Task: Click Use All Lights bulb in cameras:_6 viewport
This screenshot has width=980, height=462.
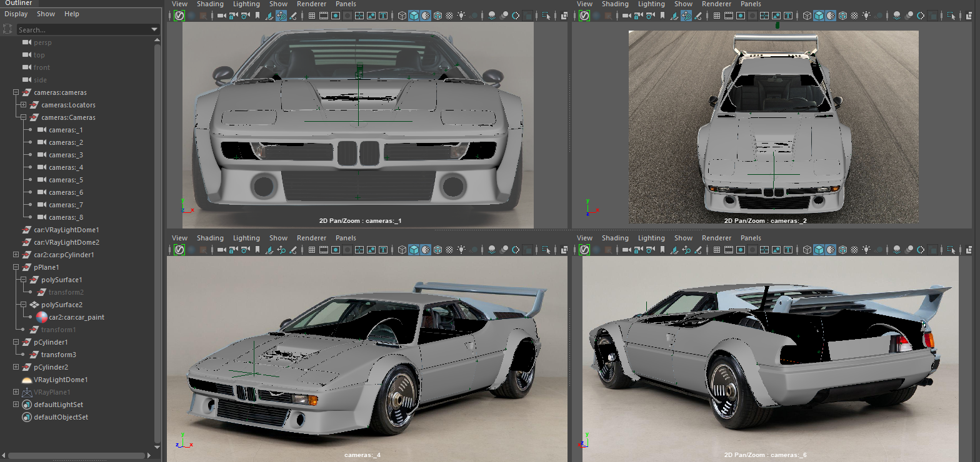Action: [866, 250]
